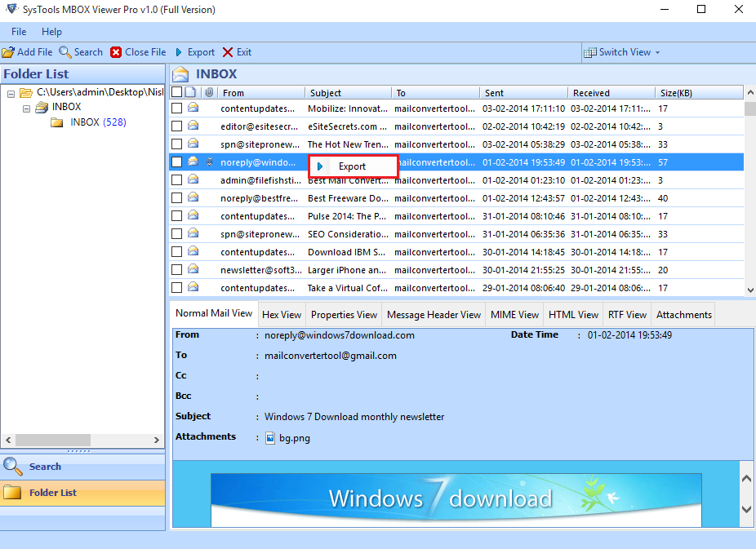Click the Add File toolbar icon
The image size is (756, 549).
[x=8, y=52]
